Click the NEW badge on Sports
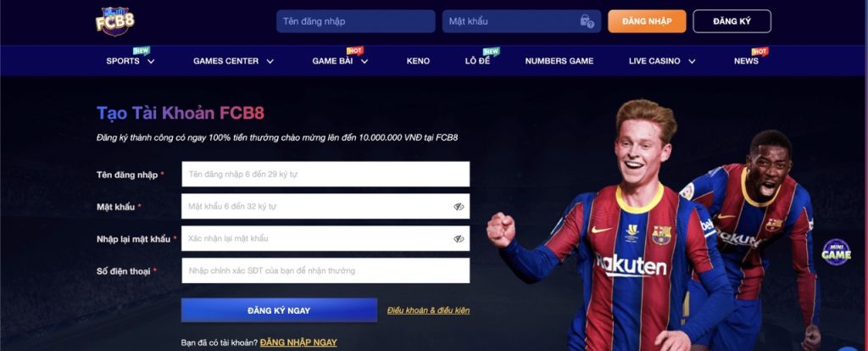Screen dimensions: 868x351 tap(142, 51)
